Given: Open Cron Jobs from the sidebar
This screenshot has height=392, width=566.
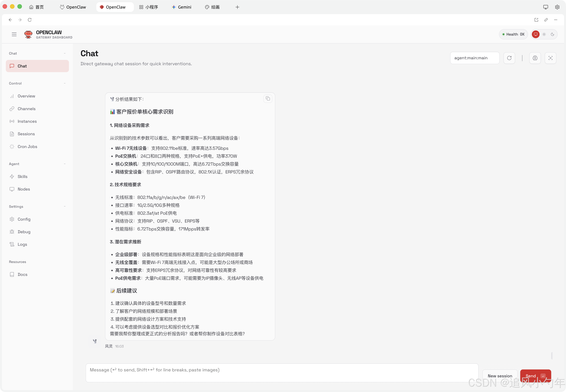Looking at the screenshot, I should 27,147.
